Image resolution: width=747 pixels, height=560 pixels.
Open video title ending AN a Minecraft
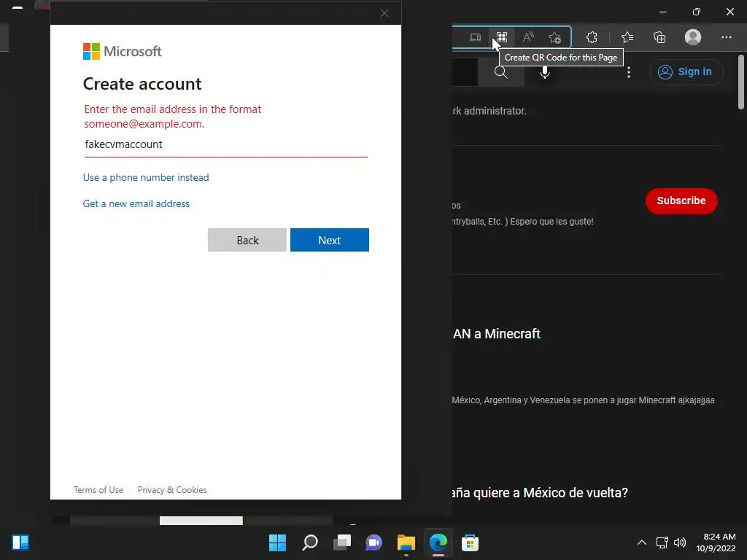(496, 334)
